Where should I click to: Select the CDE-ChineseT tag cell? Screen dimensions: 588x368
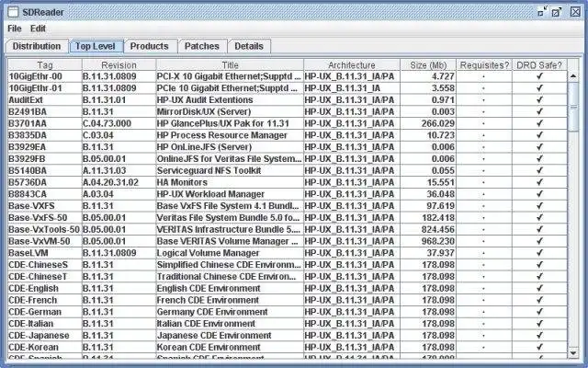45,276
